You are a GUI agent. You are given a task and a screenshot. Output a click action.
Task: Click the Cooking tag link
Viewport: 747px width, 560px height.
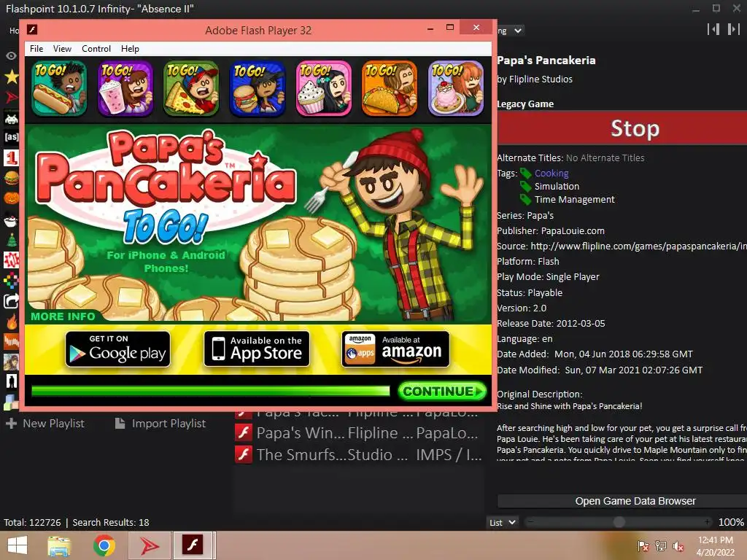click(551, 174)
